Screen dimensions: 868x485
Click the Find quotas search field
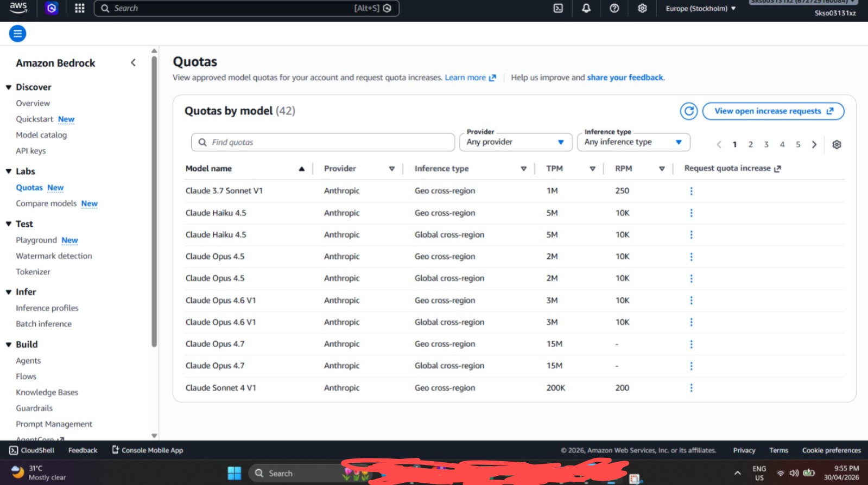pyautogui.click(x=323, y=142)
